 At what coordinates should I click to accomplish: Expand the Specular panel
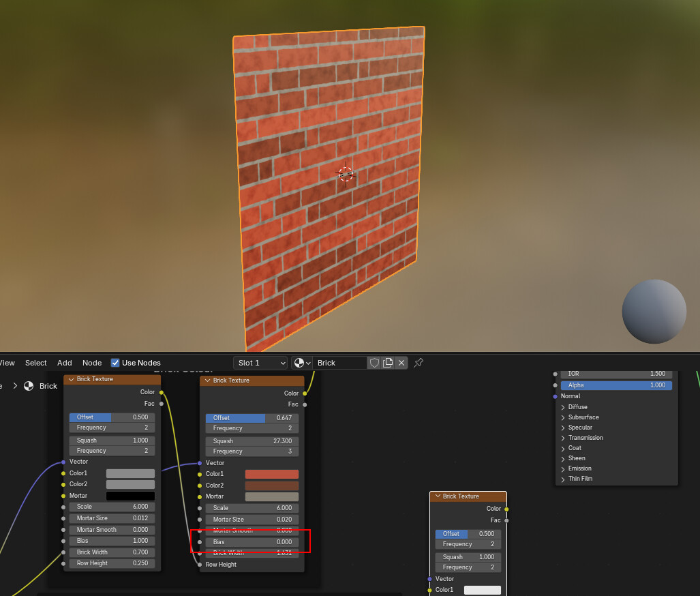(563, 428)
